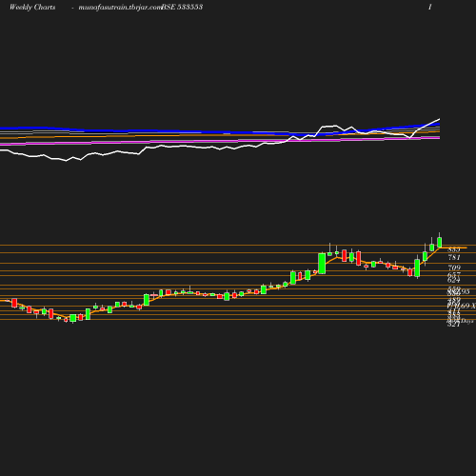Click the 624 price level label
The height and width of the screenshot is (476, 476).
pyautogui.click(x=454, y=280)
